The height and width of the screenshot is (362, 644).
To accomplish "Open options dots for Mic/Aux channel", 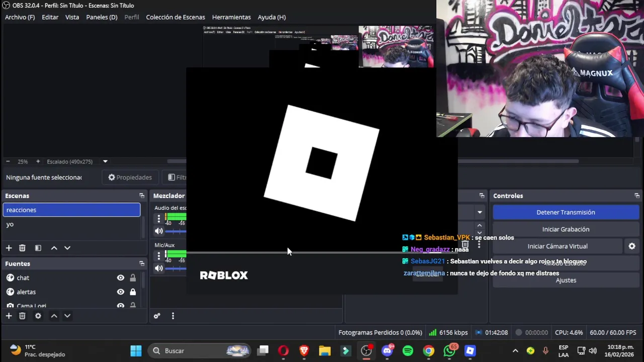I will click(158, 256).
